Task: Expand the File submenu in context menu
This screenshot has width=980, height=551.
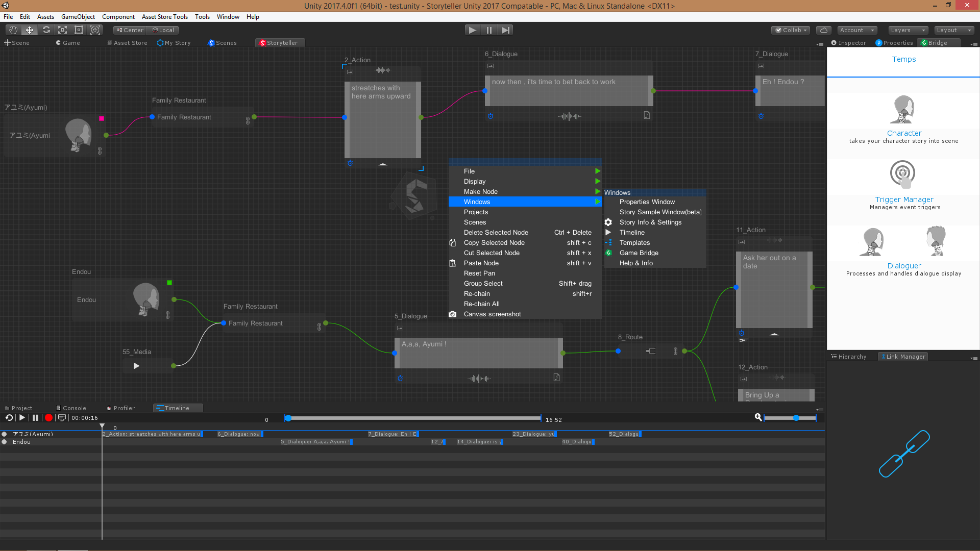Action: click(x=525, y=171)
